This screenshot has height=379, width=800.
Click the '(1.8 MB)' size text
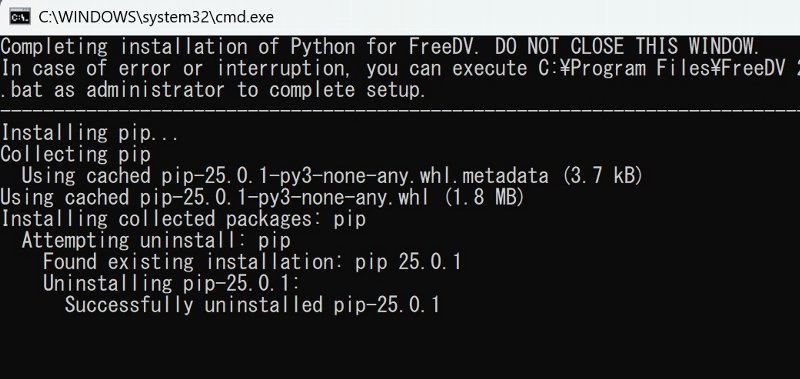[484, 198]
